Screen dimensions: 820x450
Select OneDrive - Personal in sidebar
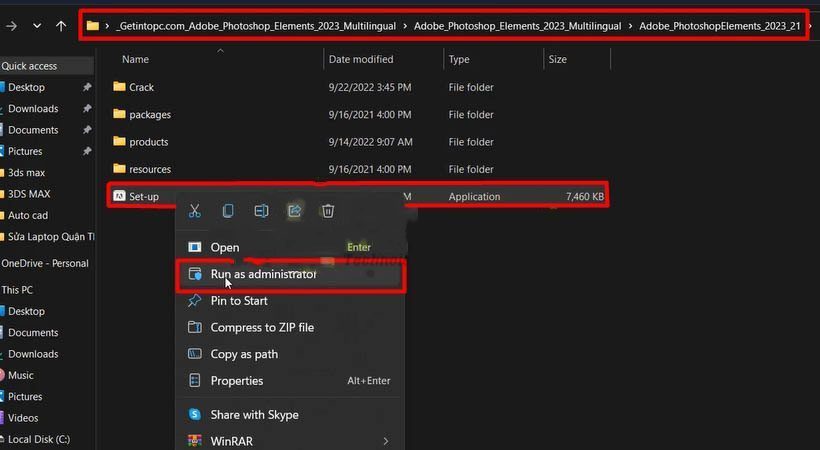pos(45,264)
